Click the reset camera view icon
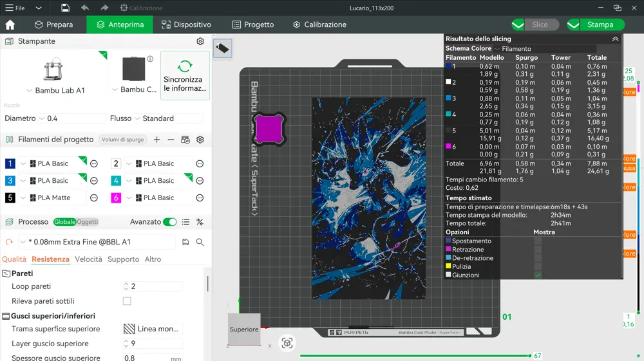644x361 pixels. [287, 343]
